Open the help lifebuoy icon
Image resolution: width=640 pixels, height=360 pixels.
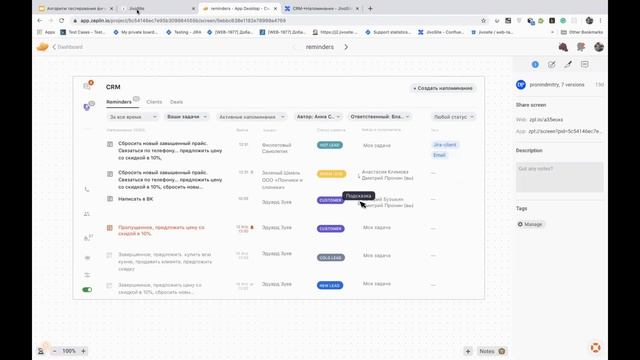coord(596,348)
